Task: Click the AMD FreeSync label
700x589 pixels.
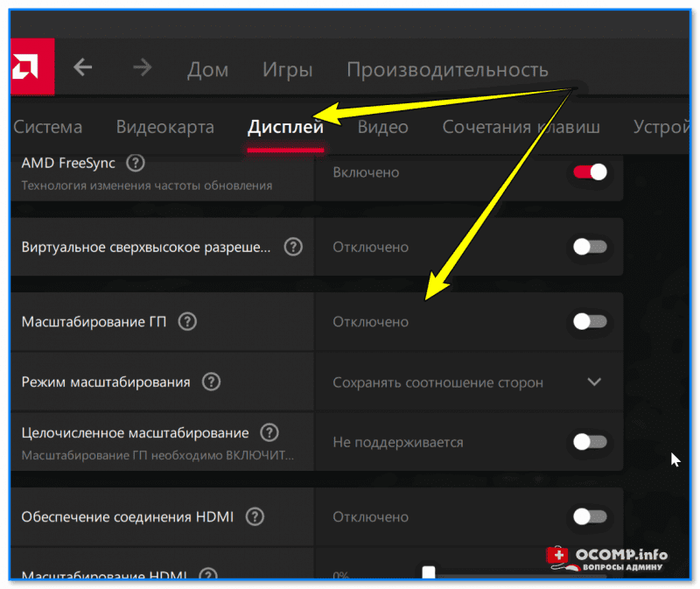Action: pos(68,163)
